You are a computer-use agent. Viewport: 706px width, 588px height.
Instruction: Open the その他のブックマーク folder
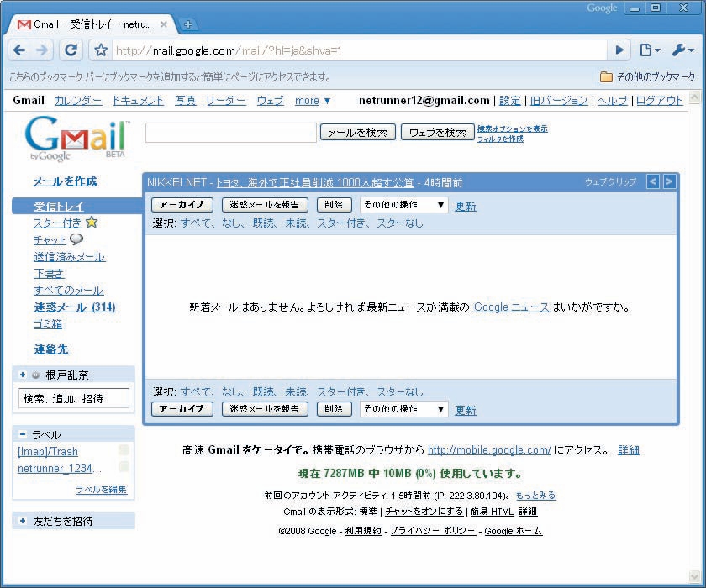tap(647, 77)
